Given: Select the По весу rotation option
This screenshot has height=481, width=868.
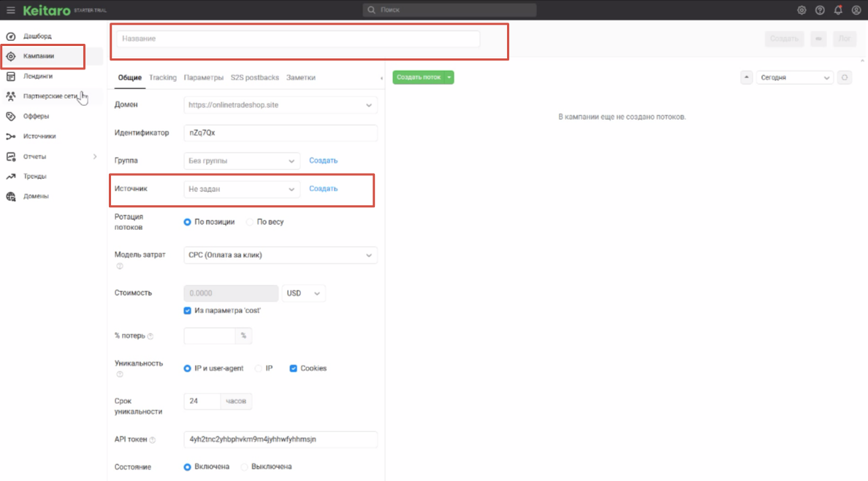Looking at the screenshot, I should coord(250,222).
